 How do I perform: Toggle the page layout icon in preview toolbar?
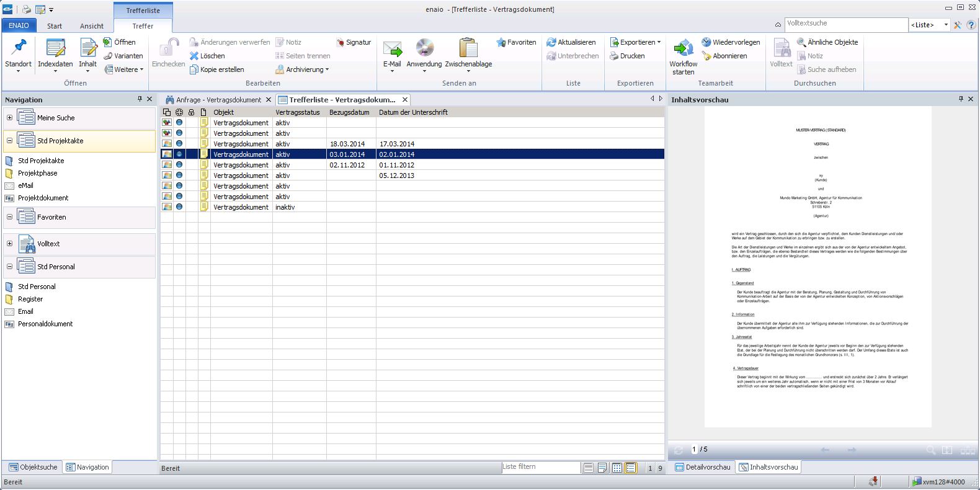click(947, 450)
